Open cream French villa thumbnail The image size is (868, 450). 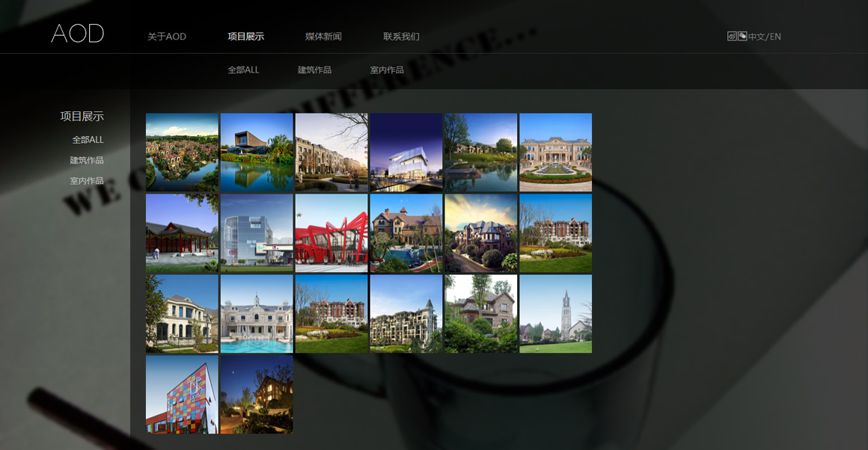182,314
